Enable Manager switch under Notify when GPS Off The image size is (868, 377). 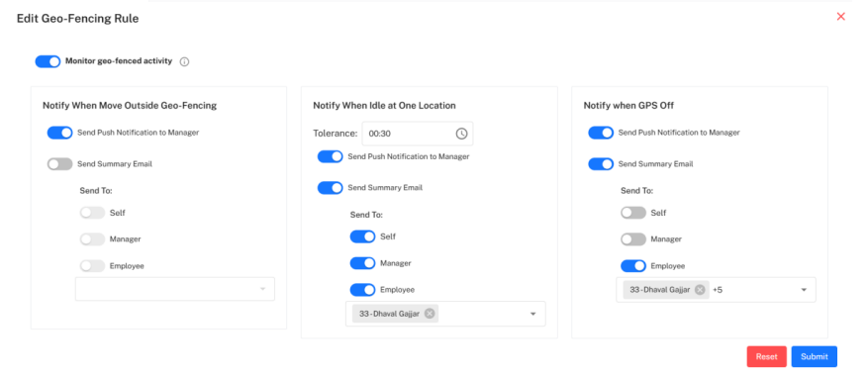[x=633, y=239]
